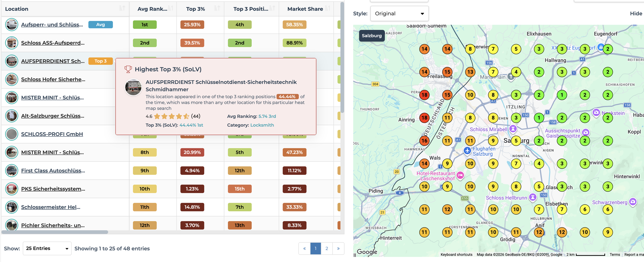This screenshot has width=644, height=262.
Task: Open the 25 Entries show dropdown
Action: pyautogui.click(x=47, y=248)
